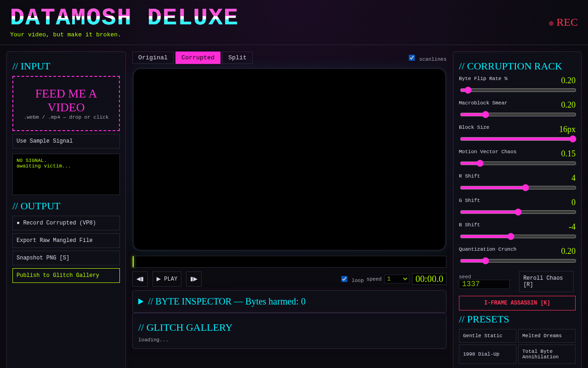Click the PLAY button
The height and width of the screenshot is (368, 588).
[167, 279]
